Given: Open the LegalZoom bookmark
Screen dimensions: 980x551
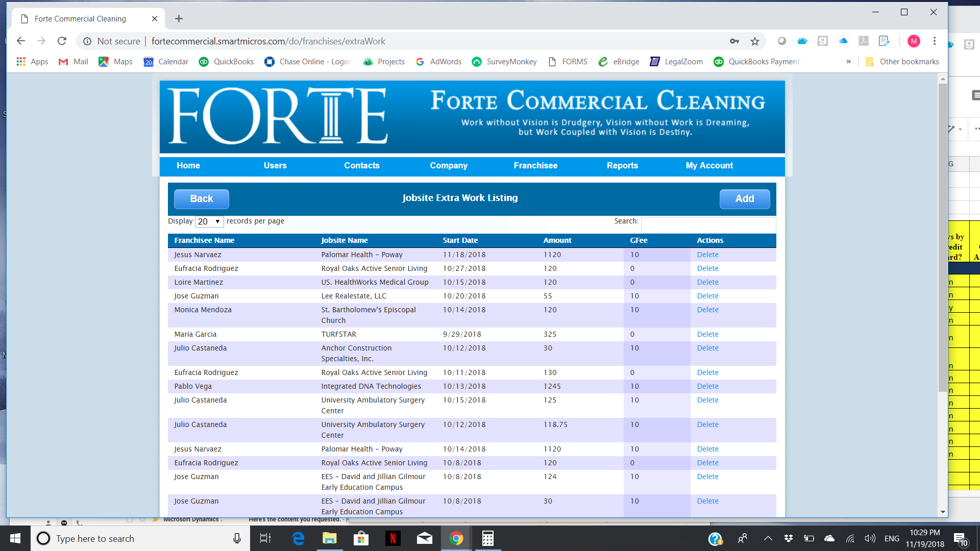Looking at the screenshot, I should click(676, 62).
